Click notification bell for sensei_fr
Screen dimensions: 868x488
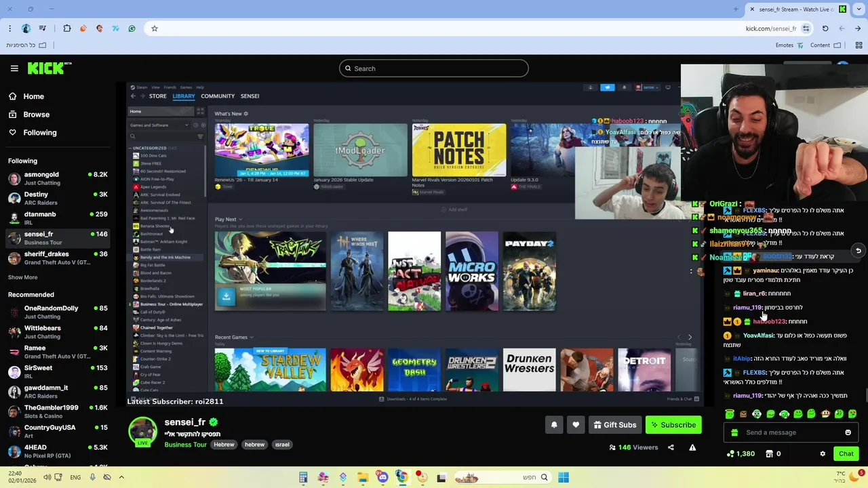click(554, 425)
